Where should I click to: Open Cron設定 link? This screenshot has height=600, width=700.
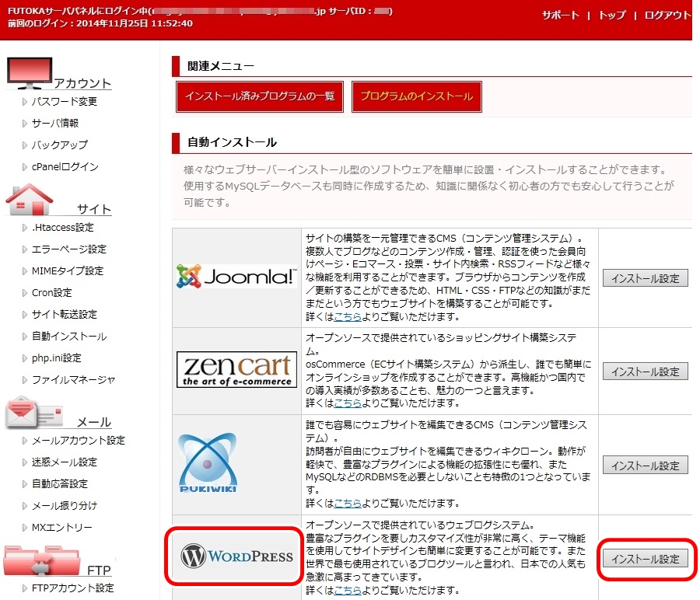point(51,293)
